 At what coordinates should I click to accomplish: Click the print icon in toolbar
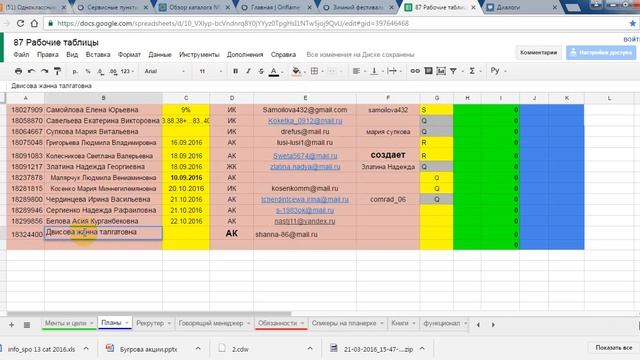18,71
